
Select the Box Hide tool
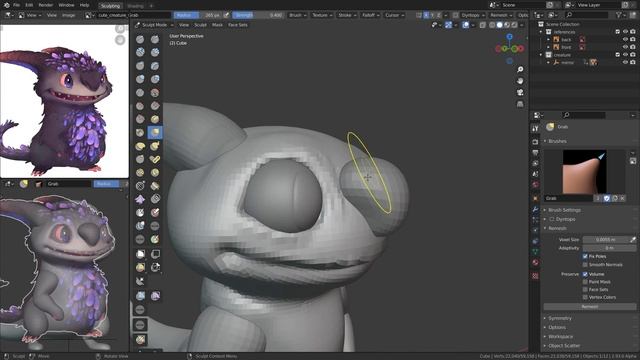(x=155, y=254)
